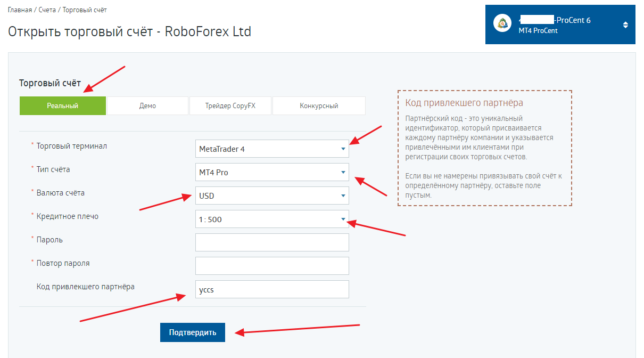644x358 pixels.
Task: Switch to the Демо account tab
Action: (x=147, y=105)
